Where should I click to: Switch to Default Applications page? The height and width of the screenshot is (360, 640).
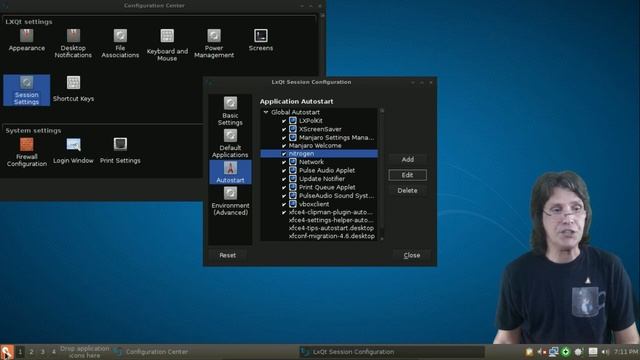pyautogui.click(x=230, y=143)
